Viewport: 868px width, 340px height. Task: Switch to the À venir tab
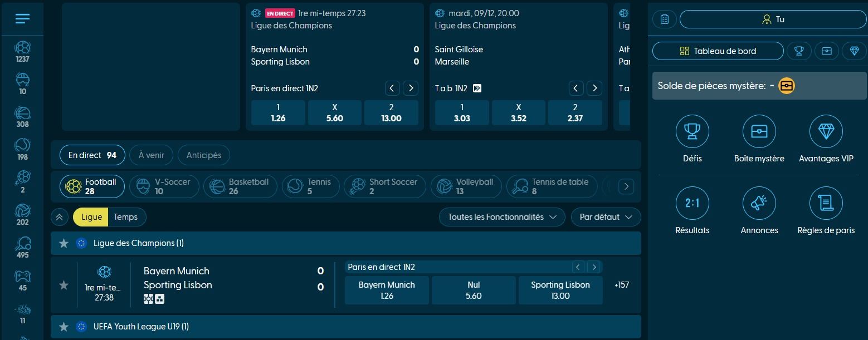coord(151,155)
